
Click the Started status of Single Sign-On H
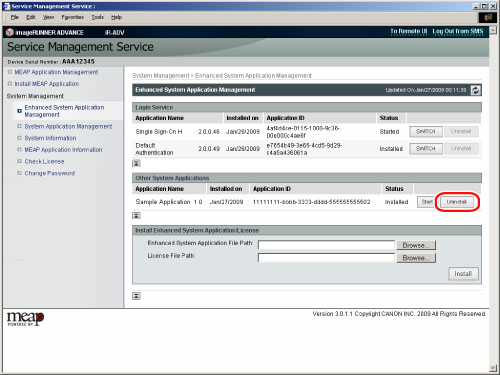389,132
